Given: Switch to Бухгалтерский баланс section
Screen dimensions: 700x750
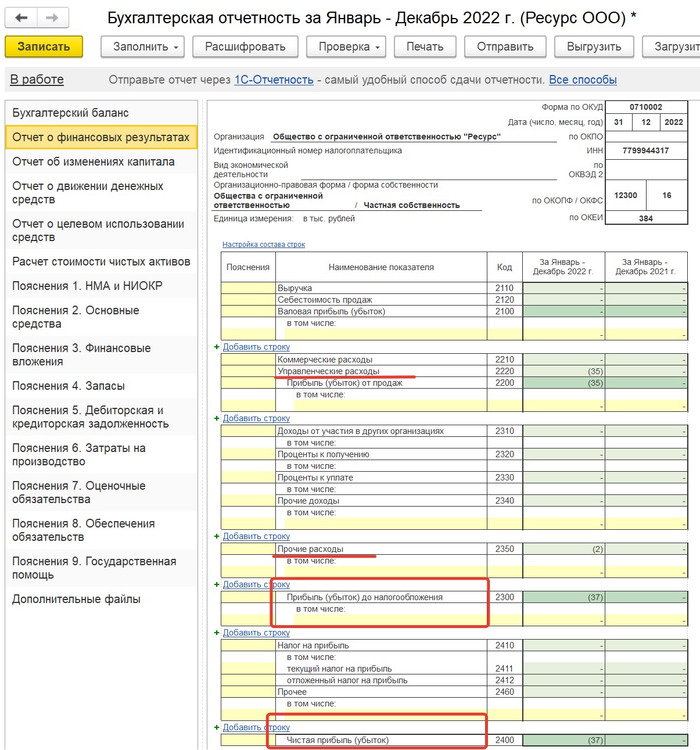Looking at the screenshot, I should point(102,113).
